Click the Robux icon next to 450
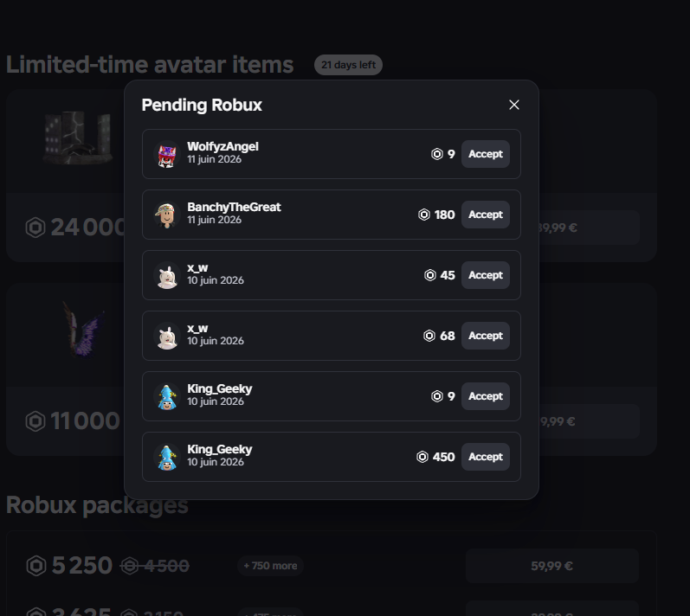690x616 pixels. [x=422, y=457]
